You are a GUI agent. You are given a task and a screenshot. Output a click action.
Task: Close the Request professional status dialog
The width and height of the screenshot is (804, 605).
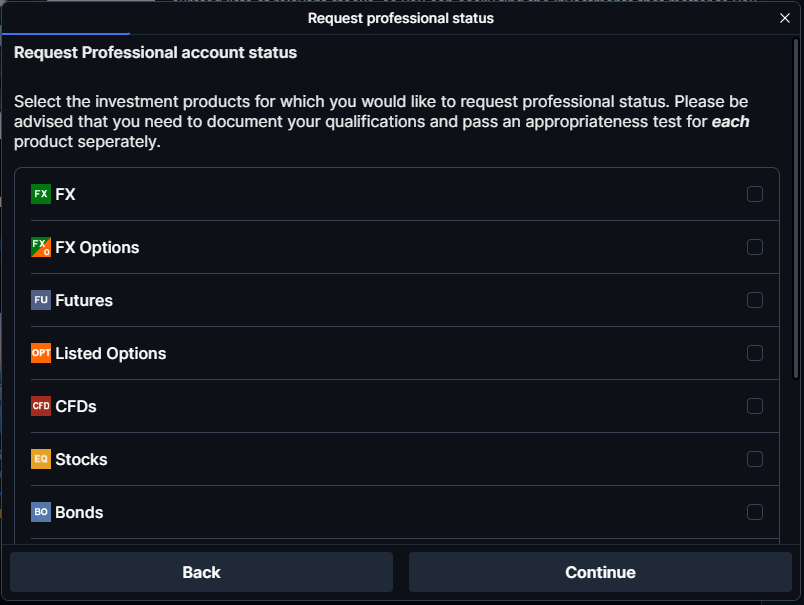click(x=785, y=18)
